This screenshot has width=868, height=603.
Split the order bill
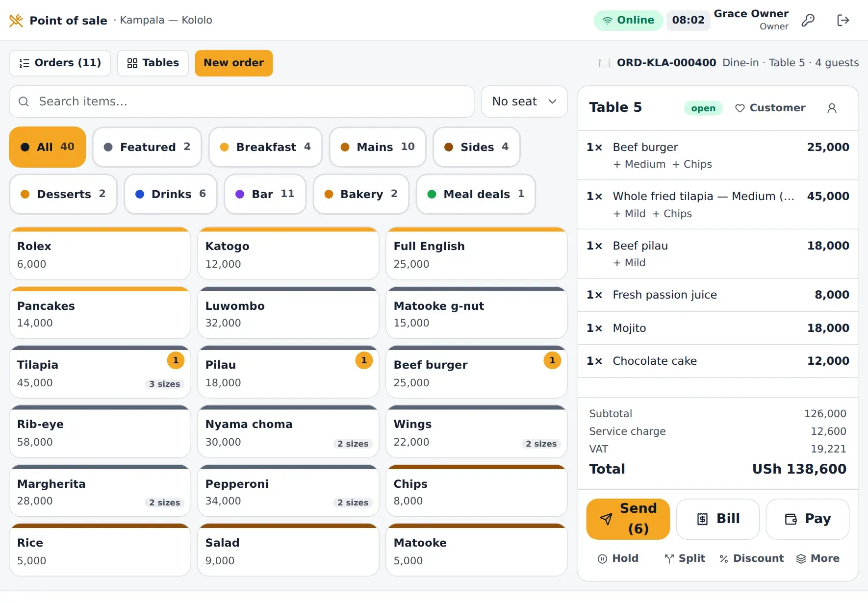click(685, 558)
